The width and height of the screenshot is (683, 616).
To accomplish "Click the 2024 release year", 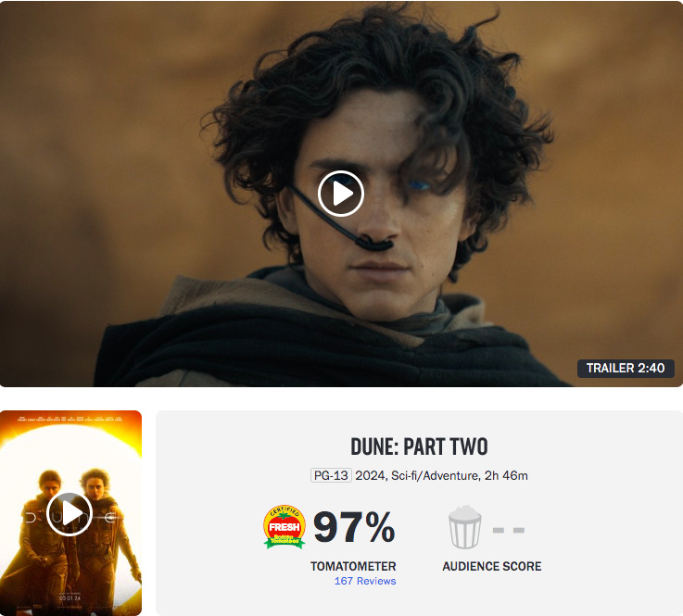I will tap(370, 475).
